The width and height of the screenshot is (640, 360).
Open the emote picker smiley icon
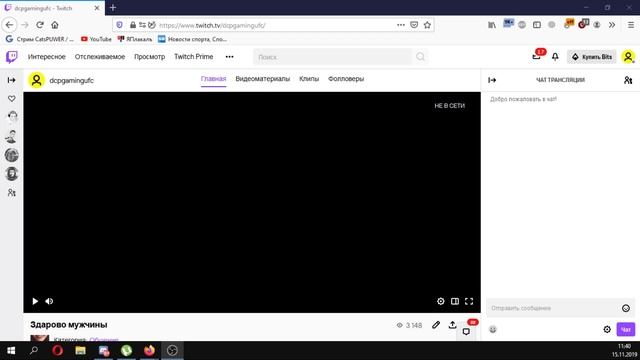click(x=626, y=308)
